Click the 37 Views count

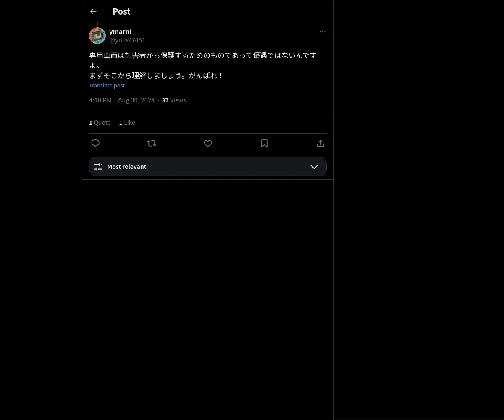pos(174,100)
